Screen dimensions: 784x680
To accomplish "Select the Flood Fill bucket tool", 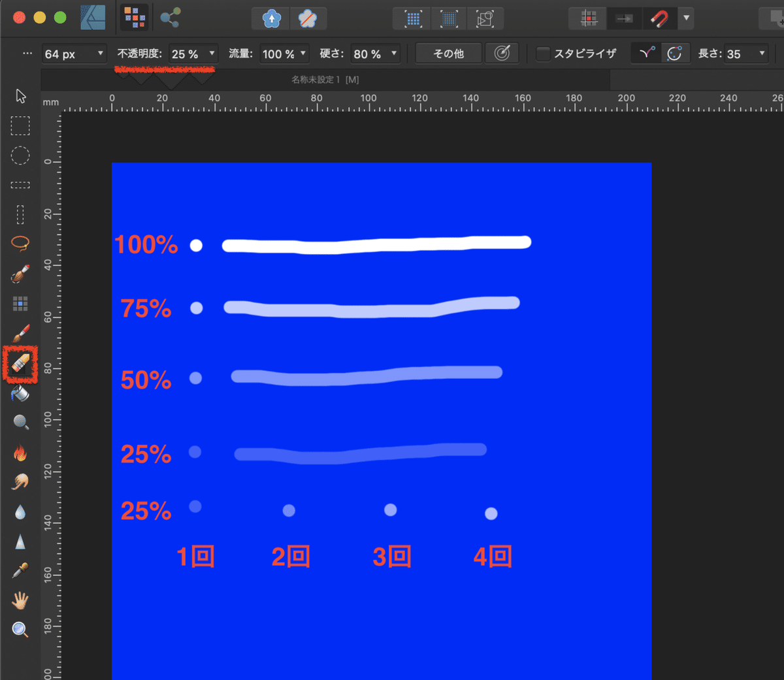I will 20,393.
